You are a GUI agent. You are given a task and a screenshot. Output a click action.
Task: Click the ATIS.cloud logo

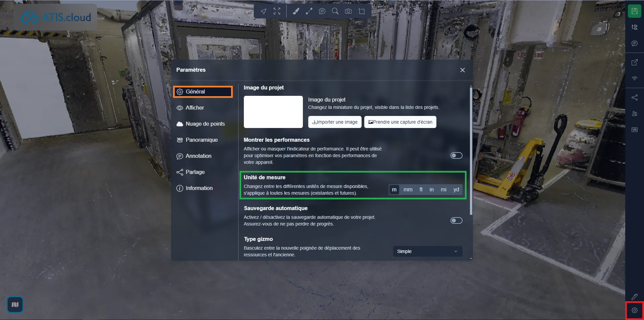coord(56,17)
